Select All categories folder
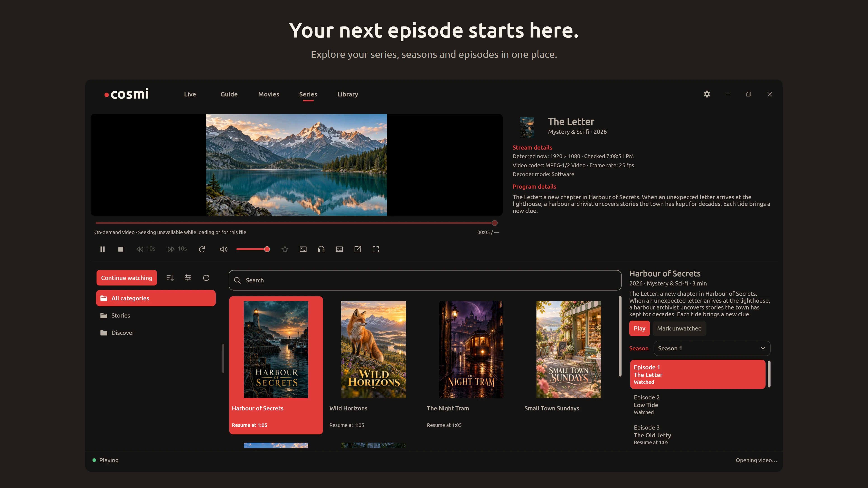This screenshot has height=488, width=868. pyautogui.click(x=156, y=298)
